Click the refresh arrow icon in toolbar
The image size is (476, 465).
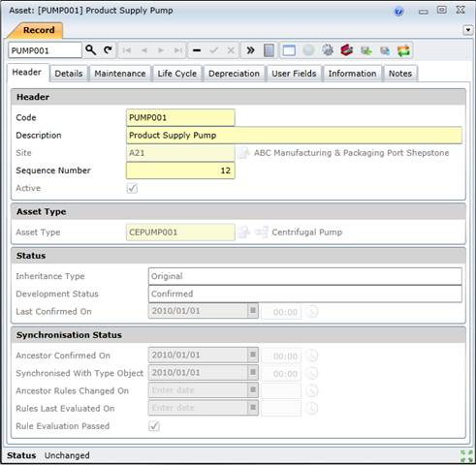click(108, 50)
